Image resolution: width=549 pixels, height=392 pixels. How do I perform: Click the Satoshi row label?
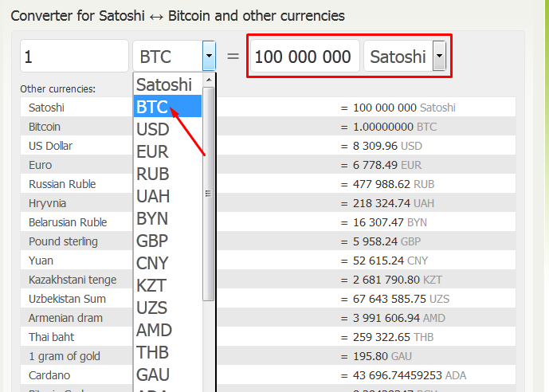(46, 108)
